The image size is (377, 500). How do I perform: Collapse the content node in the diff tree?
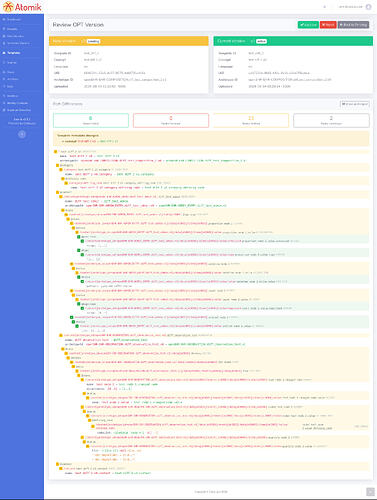click(57, 192)
